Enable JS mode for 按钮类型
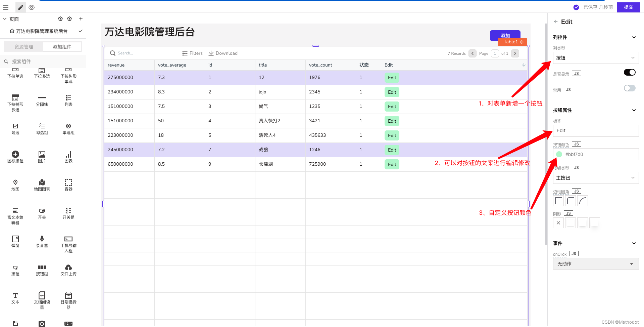This screenshot has width=644, height=327. point(577,168)
